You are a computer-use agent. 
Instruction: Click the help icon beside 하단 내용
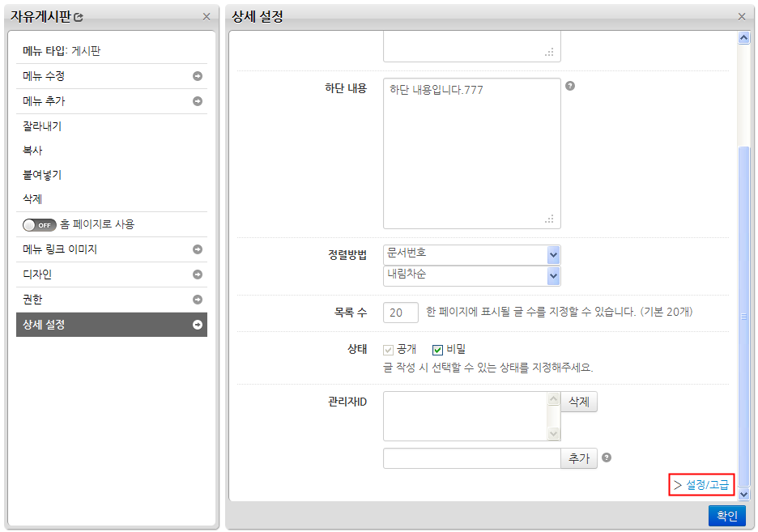570,86
